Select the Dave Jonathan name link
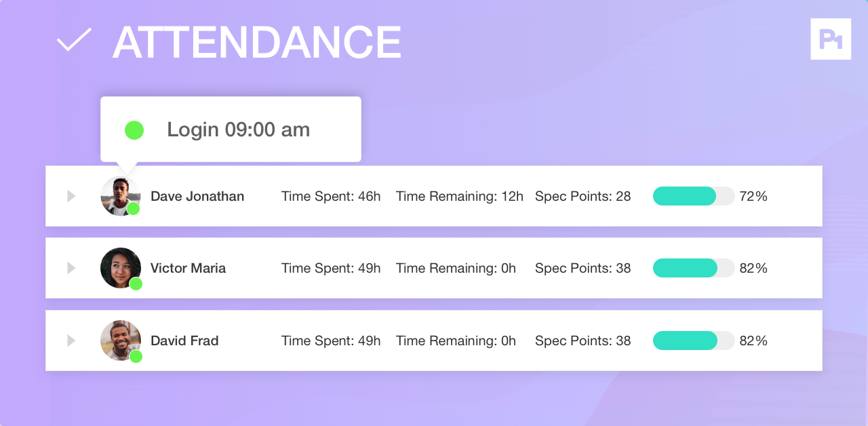 tap(197, 197)
